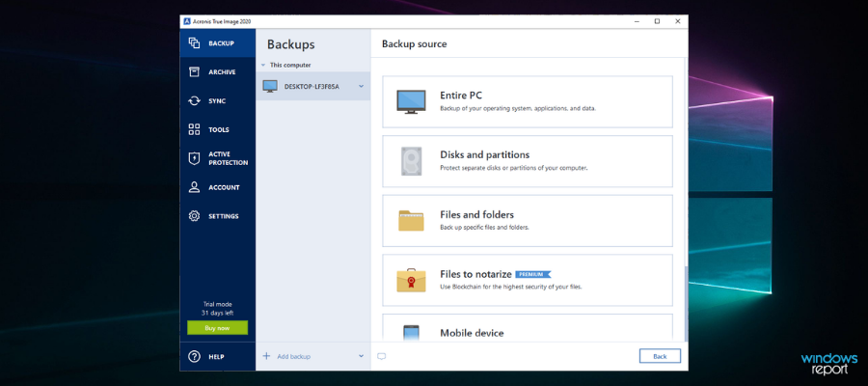Click the Disks and partitions drive icon
868x386 pixels.
click(x=411, y=161)
